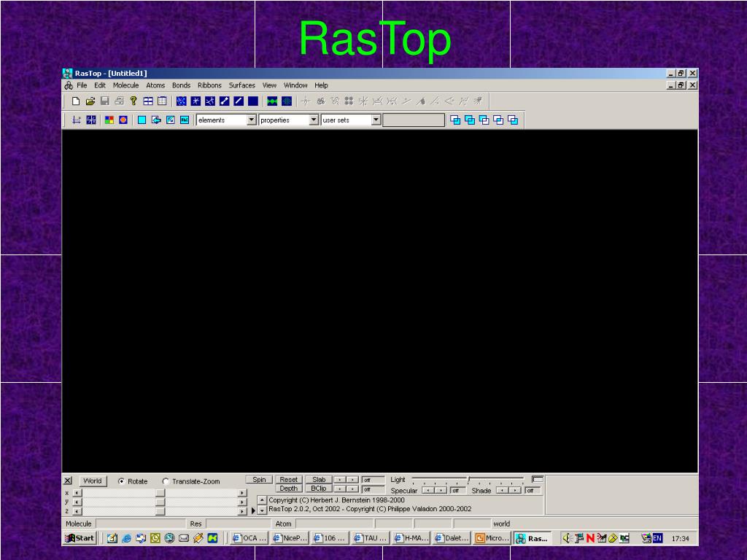Click the x rotation scrollbar thumb
The image size is (747, 560).
click(x=160, y=493)
